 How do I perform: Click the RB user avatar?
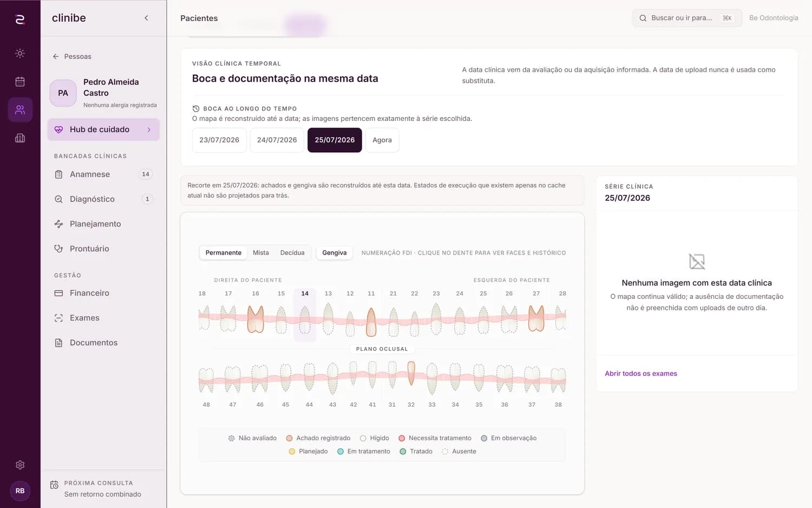(20, 491)
